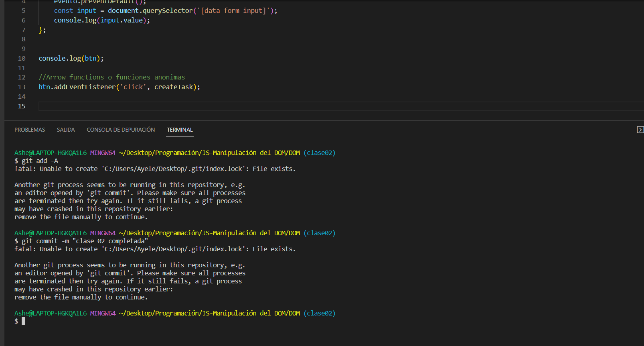Click the terminal panel icon at right edge
The height and width of the screenshot is (346, 644).
pyautogui.click(x=640, y=130)
